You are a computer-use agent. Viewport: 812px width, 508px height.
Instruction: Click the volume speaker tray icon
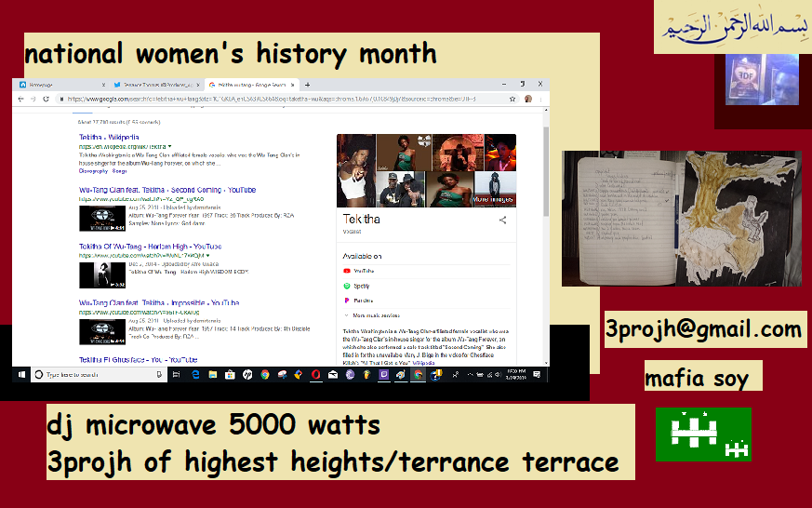point(498,374)
